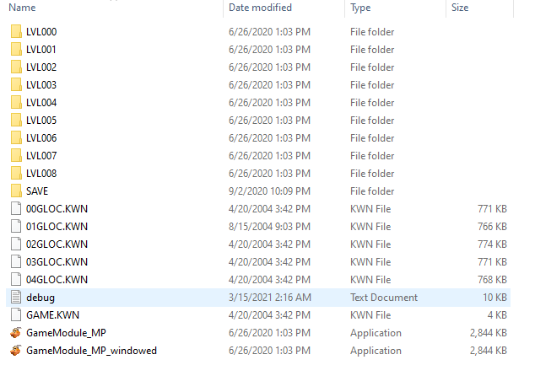535x392 pixels.
Task: Select the GameModule_MP file name
Action: (x=66, y=333)
